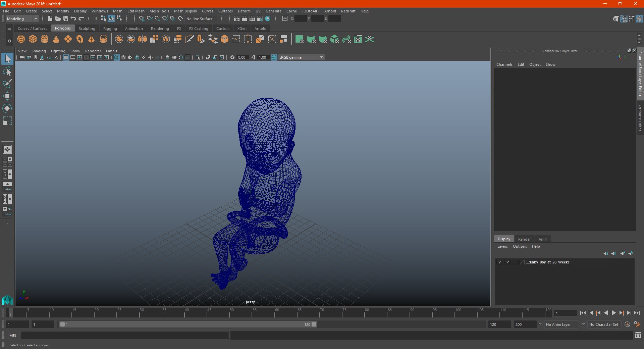Click the UV checker texture shelf icon
The width and height of the screenshot is (644, 349).
(x=358, y=39)
